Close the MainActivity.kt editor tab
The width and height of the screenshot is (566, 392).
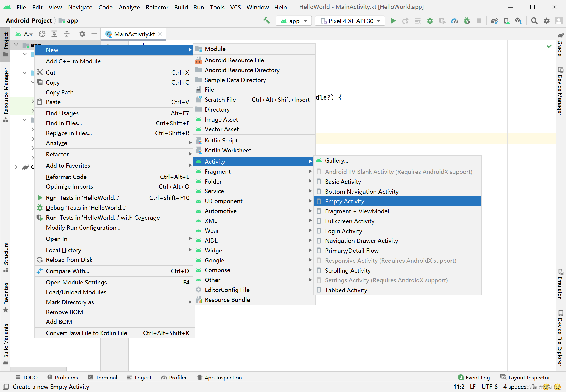160,34
